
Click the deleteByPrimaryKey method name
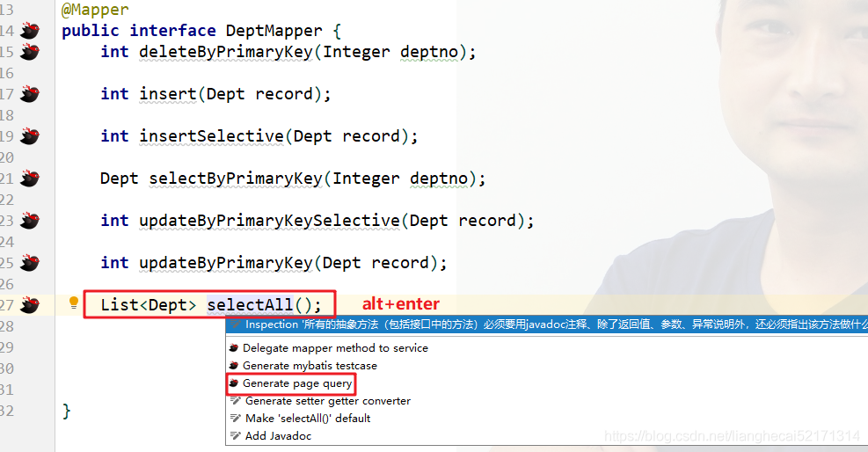point(226,52)
